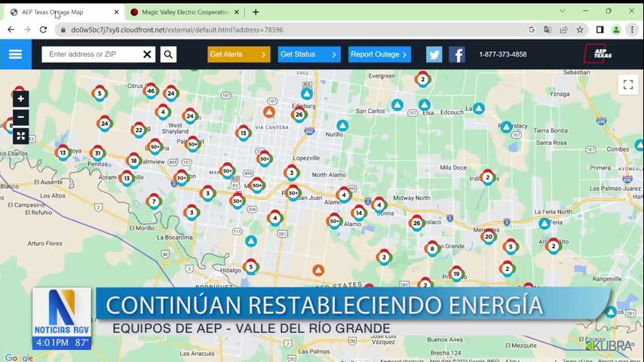
Task: Expand the Report Outage option
Action: coord(379,54)
